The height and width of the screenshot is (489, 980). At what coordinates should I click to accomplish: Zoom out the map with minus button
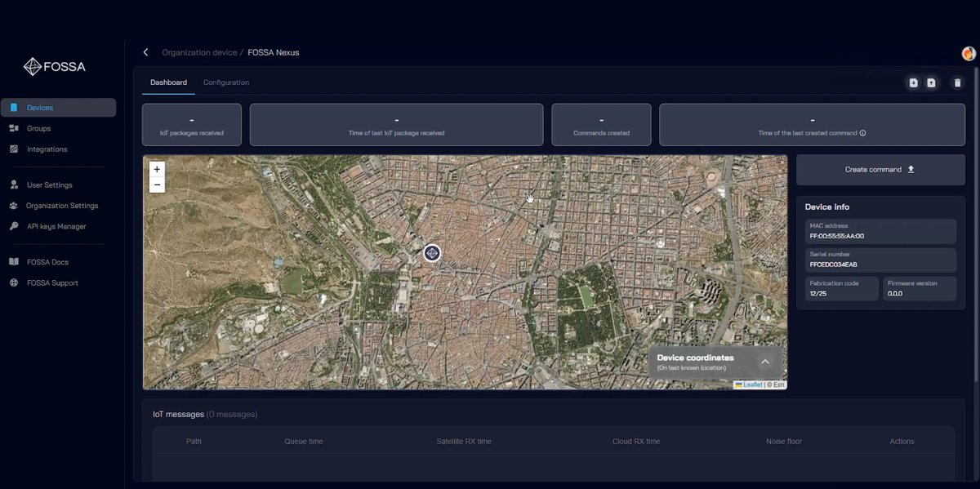[x=157, y=185]
